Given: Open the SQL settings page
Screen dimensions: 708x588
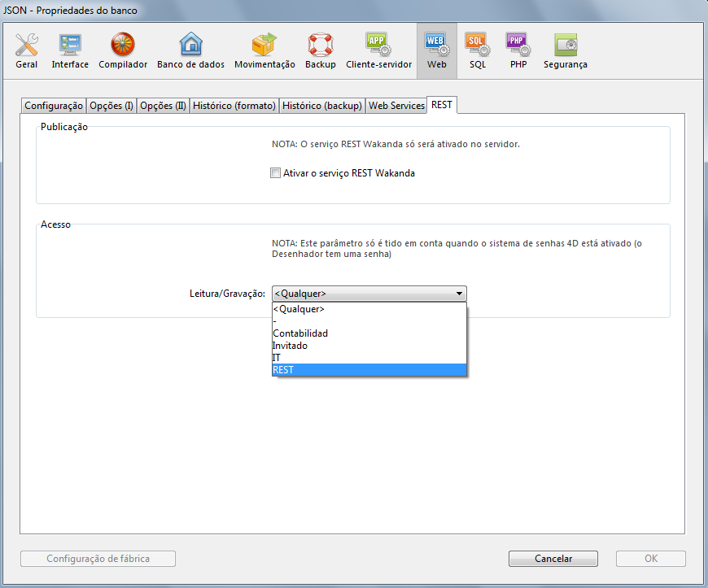Looking at the screenshot, I should [477, 51].
